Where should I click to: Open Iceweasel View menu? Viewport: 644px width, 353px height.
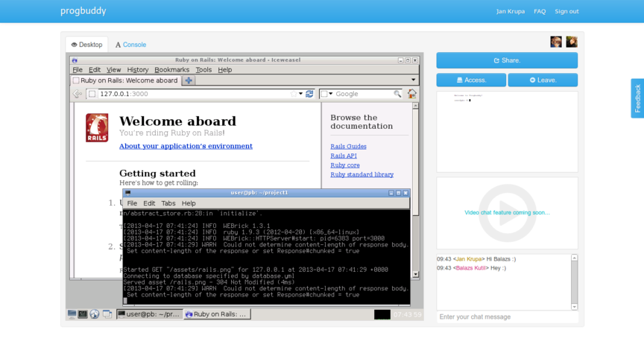click(x=114, y=70)
